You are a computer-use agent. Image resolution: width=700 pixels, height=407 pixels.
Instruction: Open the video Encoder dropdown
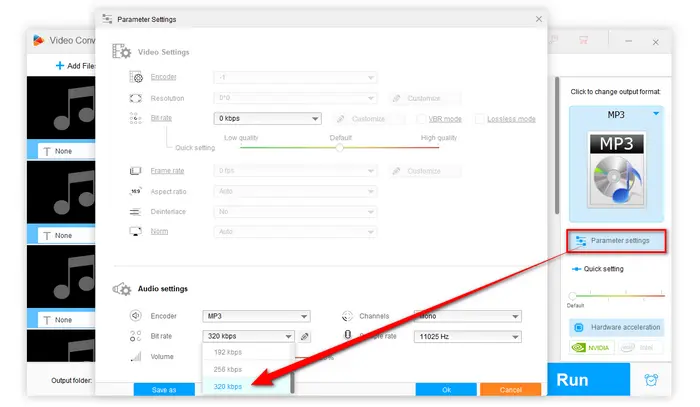(295, 77)
